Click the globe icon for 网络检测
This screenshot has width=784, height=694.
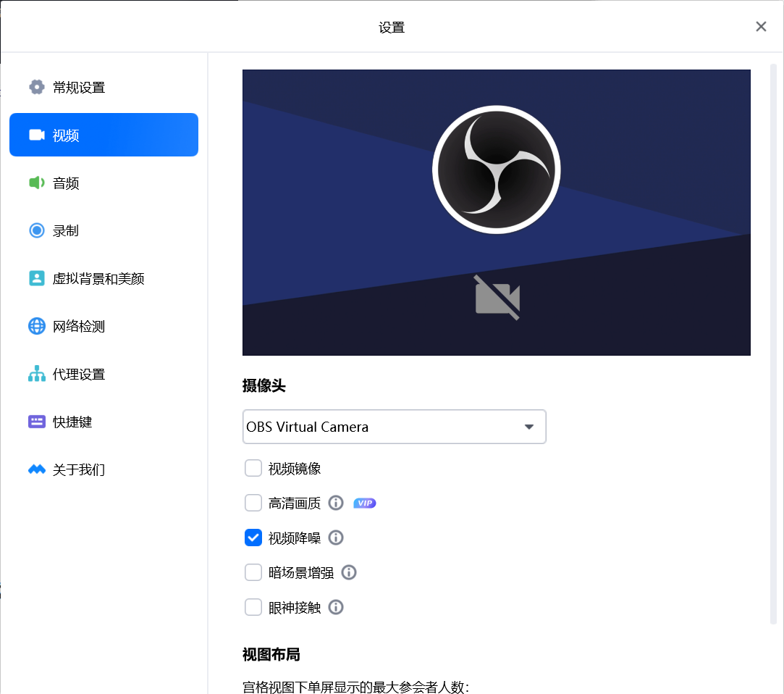[36, 326]
